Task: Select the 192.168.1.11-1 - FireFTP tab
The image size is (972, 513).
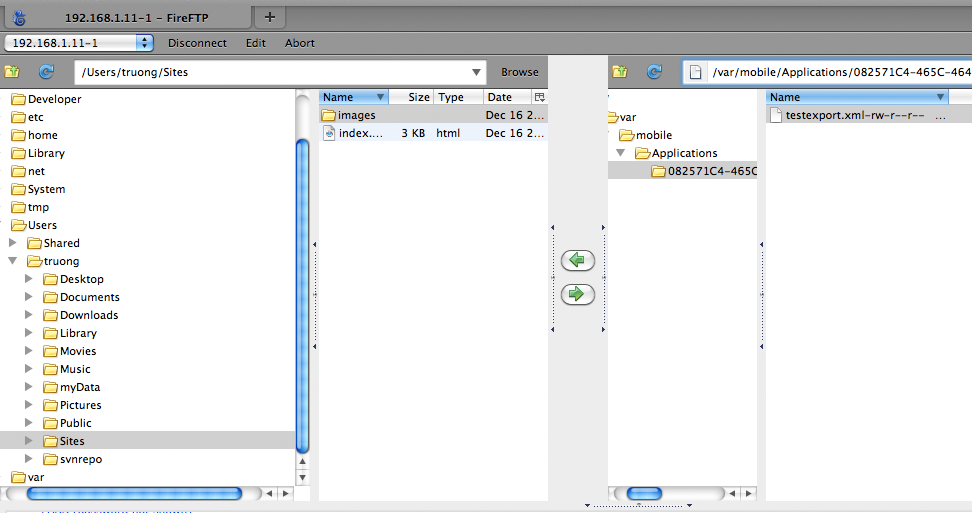Action: pyautogui.click(x=128, y=18)
